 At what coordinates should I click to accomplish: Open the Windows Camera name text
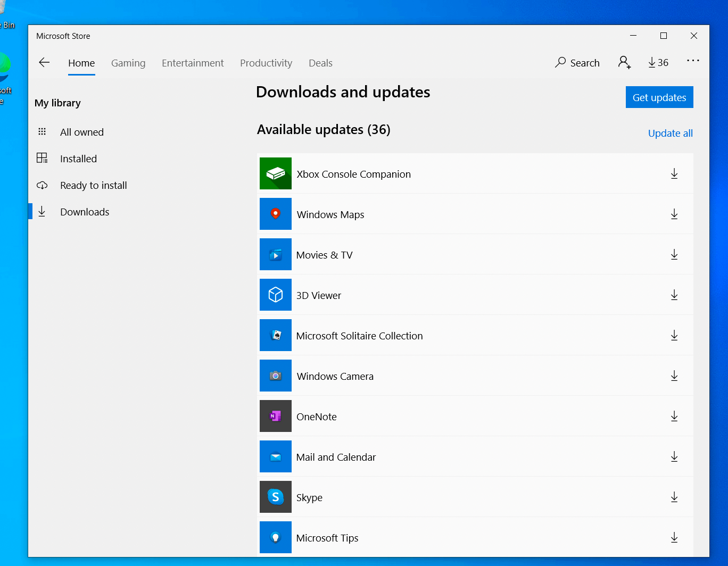[335, 376]
